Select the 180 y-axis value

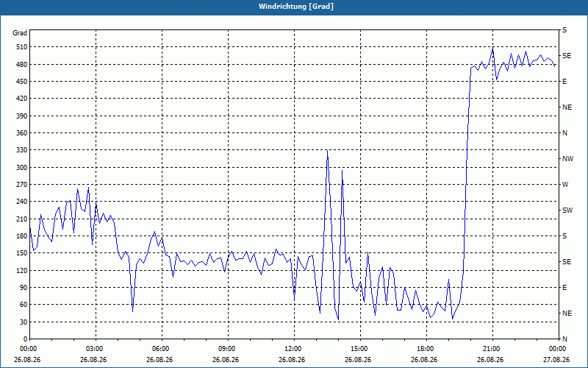click(22, 236)
